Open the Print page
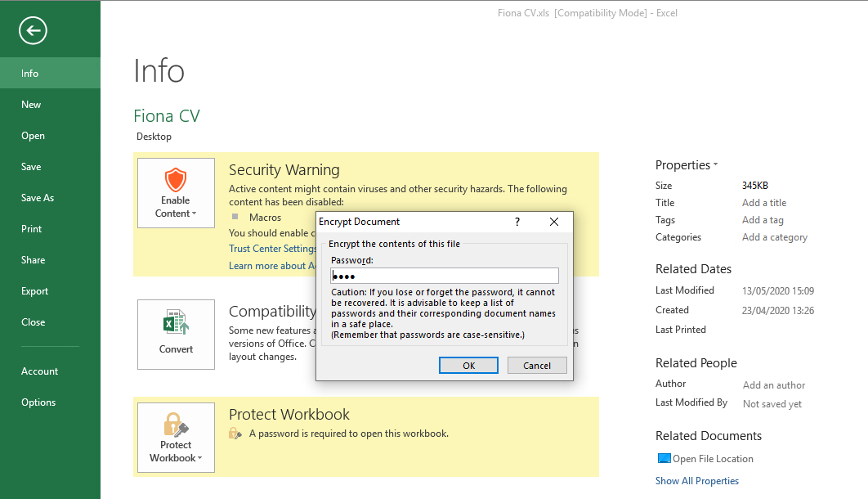Image resolution: width=868 pixels, height=499 pixels. pos(51,228)
